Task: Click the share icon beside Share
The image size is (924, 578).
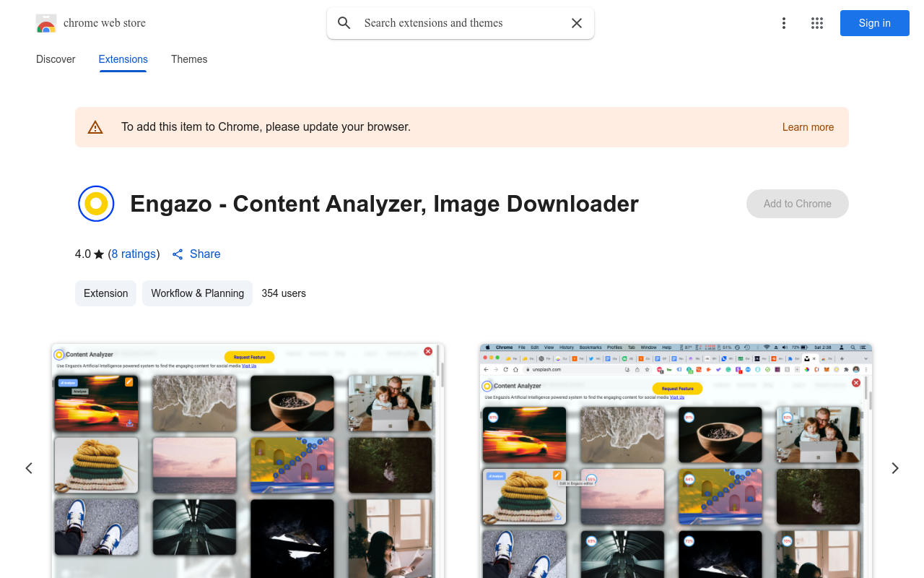Action: click(178, 254)
